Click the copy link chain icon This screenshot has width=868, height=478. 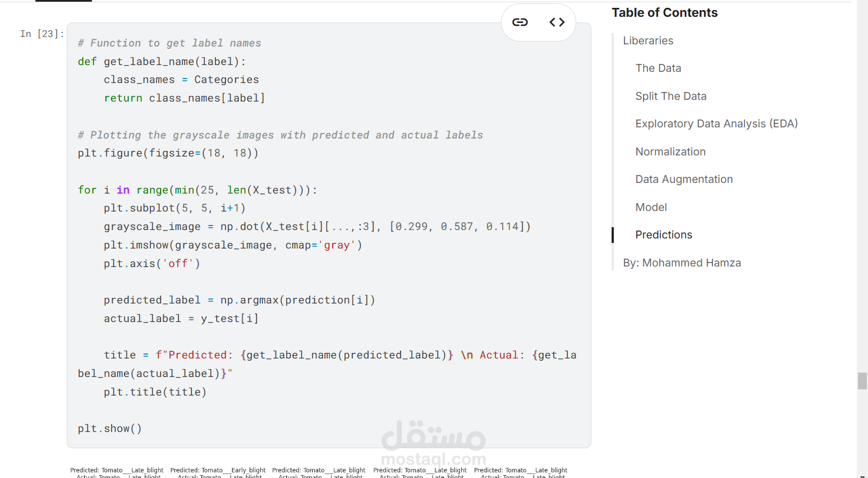(x=520, y=22)
